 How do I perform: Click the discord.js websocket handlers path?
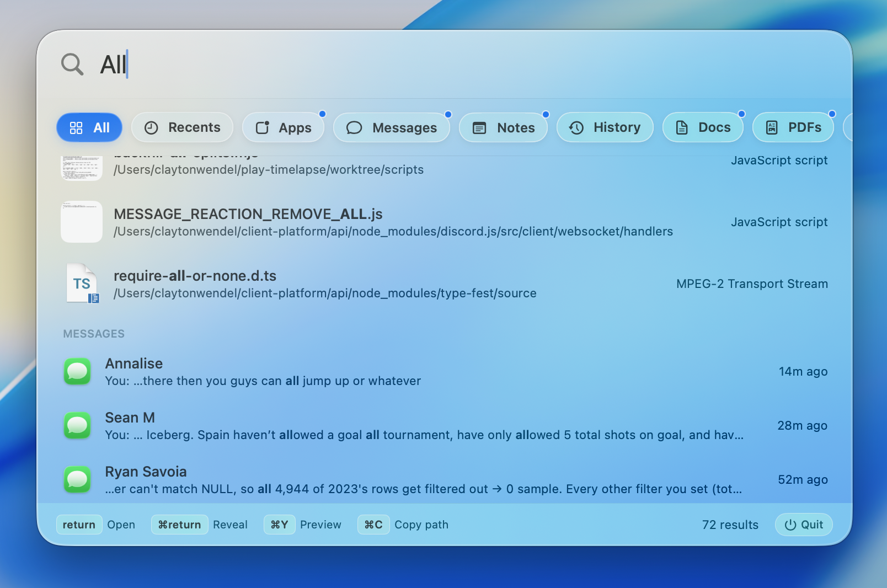click(393, 232)
